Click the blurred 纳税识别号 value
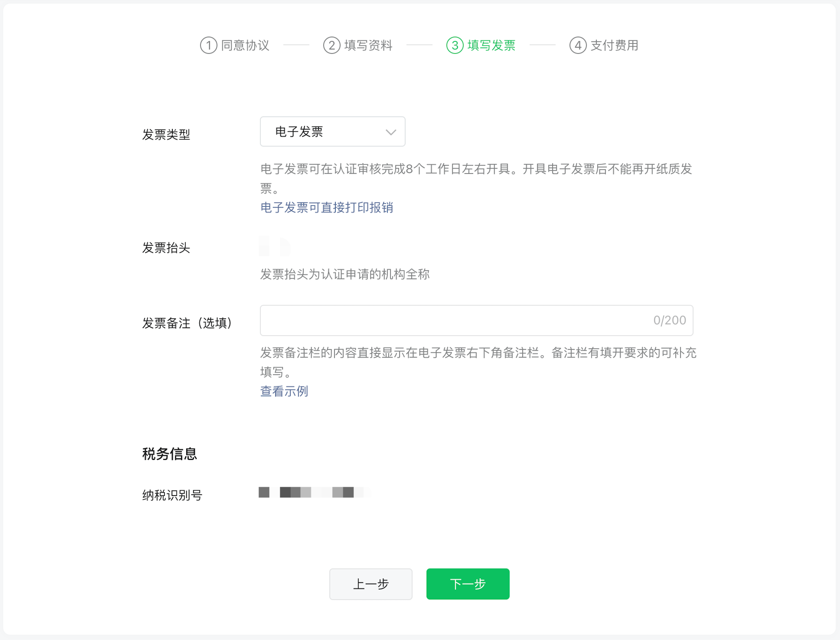The height and width of the screenshot is (640, 840). click(x=314, y=492)
